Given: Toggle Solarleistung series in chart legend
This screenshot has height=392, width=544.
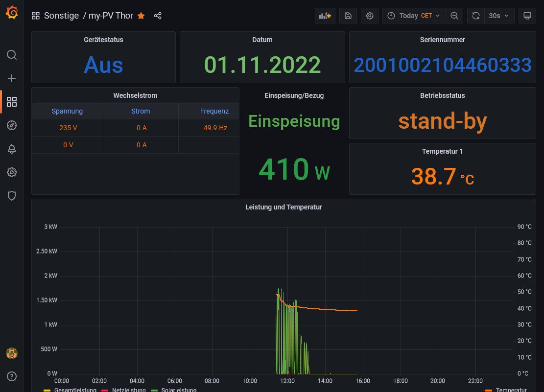Looking at the screenshot, I should [x=179, y=390].
